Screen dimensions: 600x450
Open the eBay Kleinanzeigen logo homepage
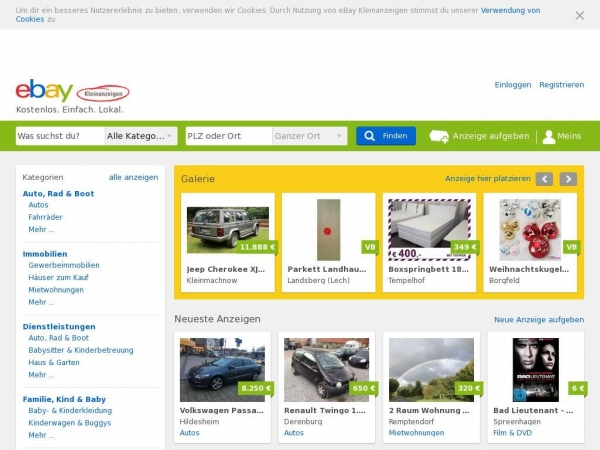tap(72, 91)
